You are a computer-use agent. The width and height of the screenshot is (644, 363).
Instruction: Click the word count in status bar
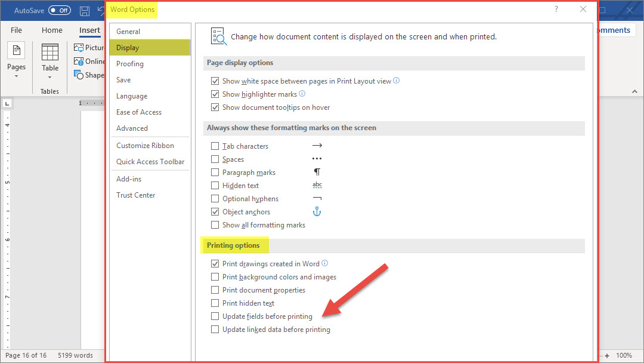coord(75,355)
